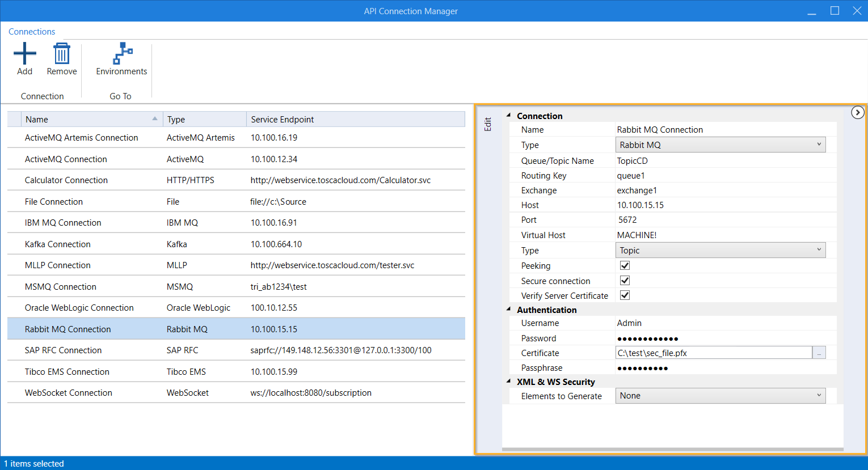Open the Rabbit MQ connection type dropdown
868x470 pixels.
click(720, 145)
